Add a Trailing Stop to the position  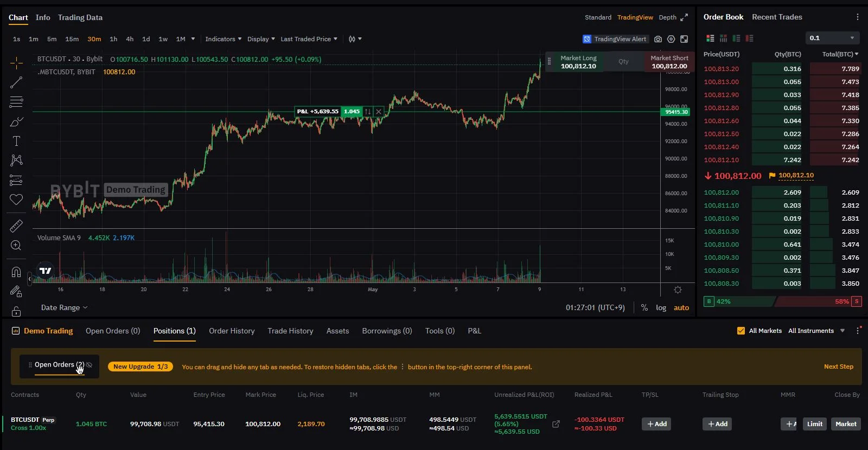click(717, 424)
